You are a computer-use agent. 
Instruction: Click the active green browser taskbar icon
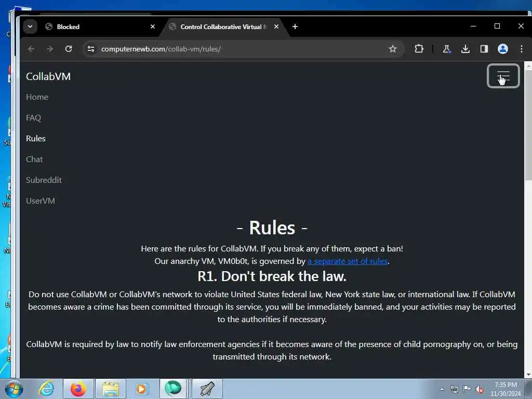pos(173,389)
